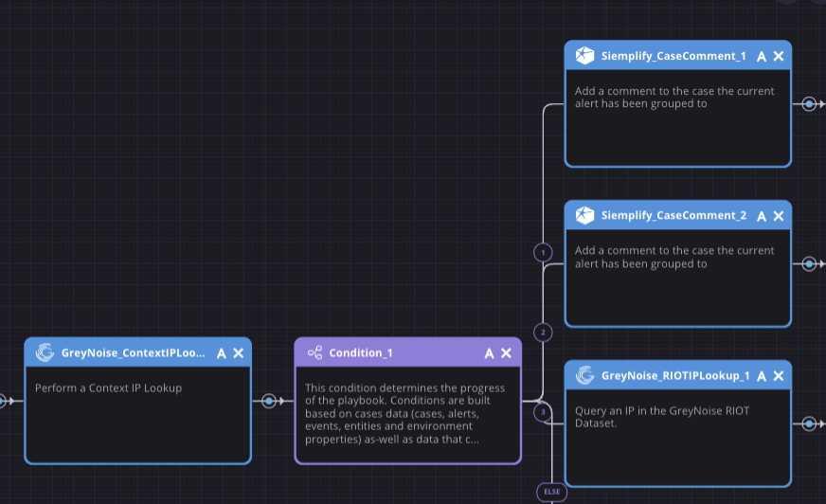Screen dimensions: 826x504
Task: Select the ELSE branch marker
Action: 552,492
